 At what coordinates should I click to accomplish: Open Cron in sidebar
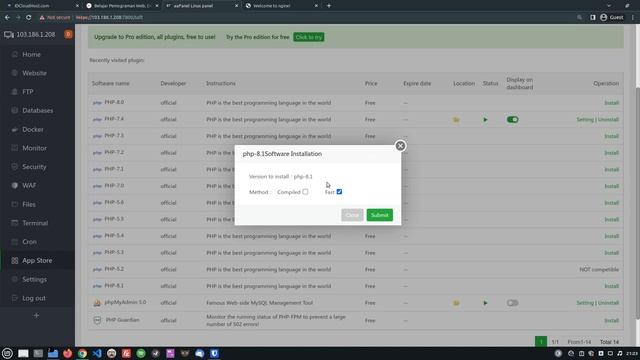coord(29,242)
